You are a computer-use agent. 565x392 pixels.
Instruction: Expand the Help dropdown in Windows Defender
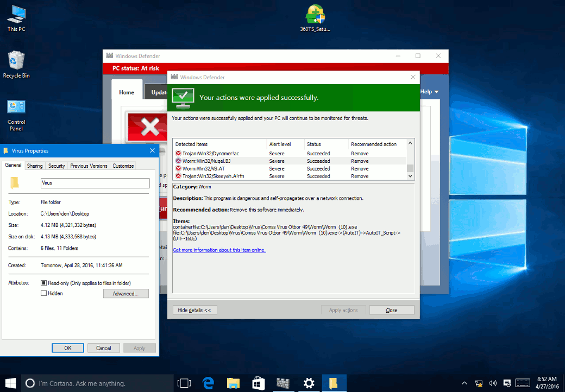point(429,92)
